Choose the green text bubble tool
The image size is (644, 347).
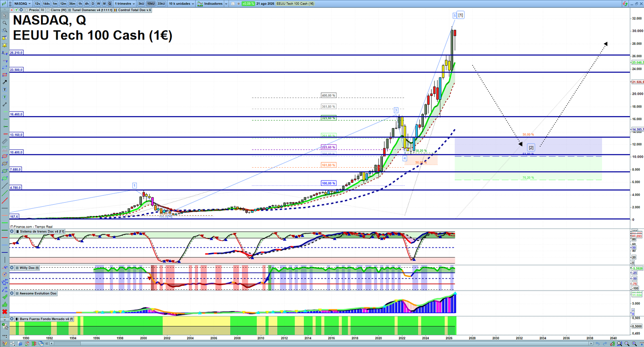[4, 97]
